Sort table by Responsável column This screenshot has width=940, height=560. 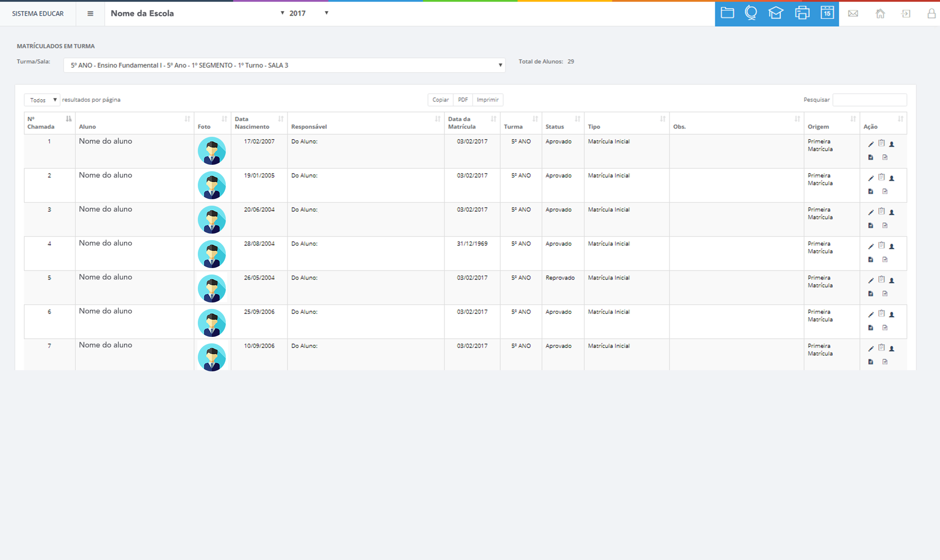pyautogui.click(x=366, y=123)
